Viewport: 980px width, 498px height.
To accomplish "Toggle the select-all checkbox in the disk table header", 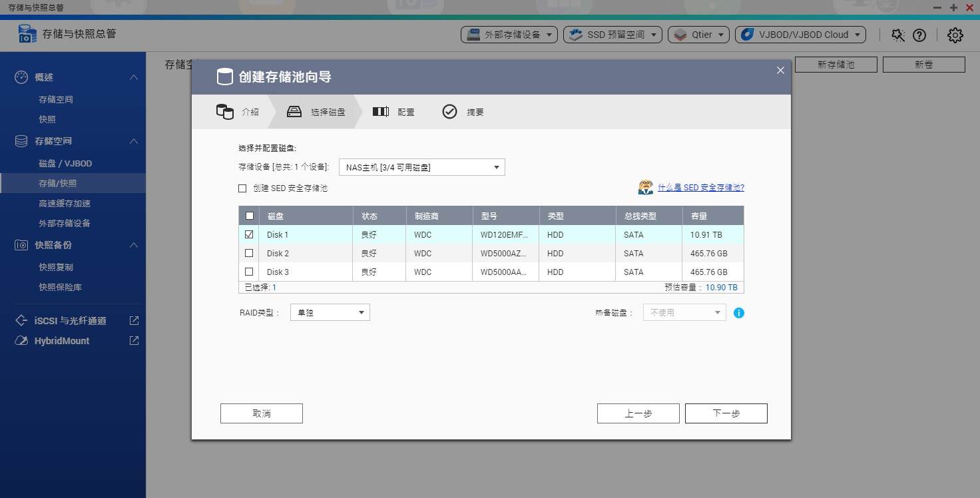I will pyautogui.click(x=249, y=216).
